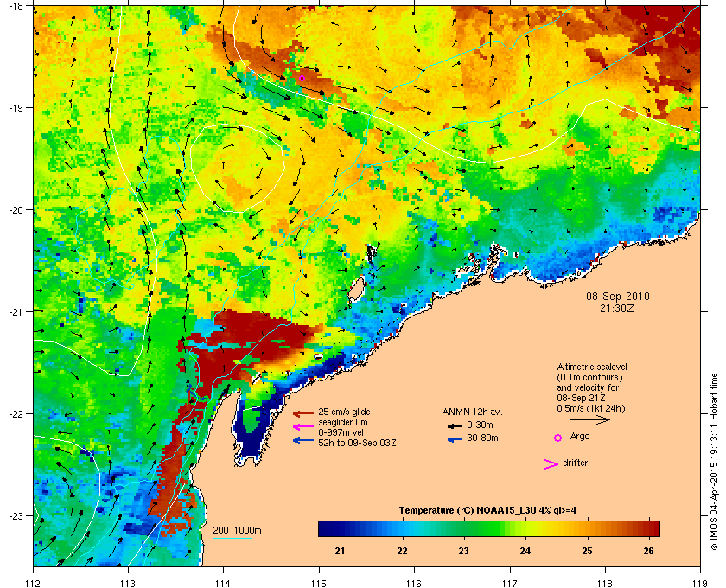Click the 'Altimetric sealevel' legend text

592,367
